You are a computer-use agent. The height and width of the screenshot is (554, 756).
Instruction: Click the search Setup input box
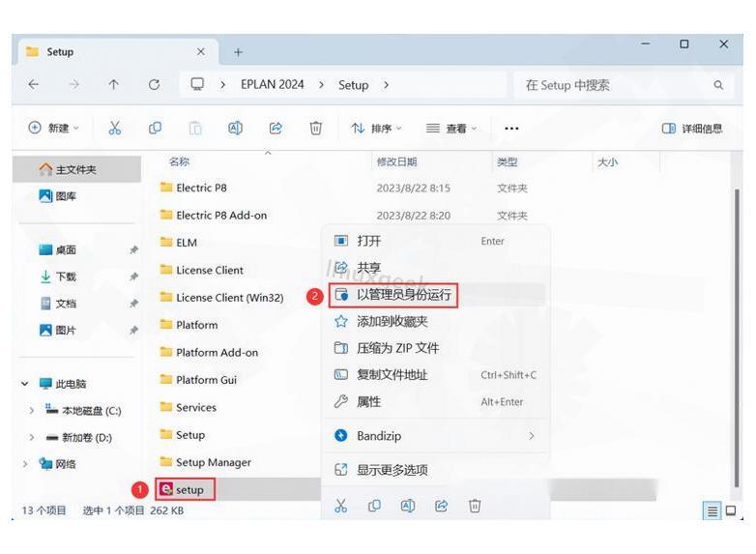619,85
